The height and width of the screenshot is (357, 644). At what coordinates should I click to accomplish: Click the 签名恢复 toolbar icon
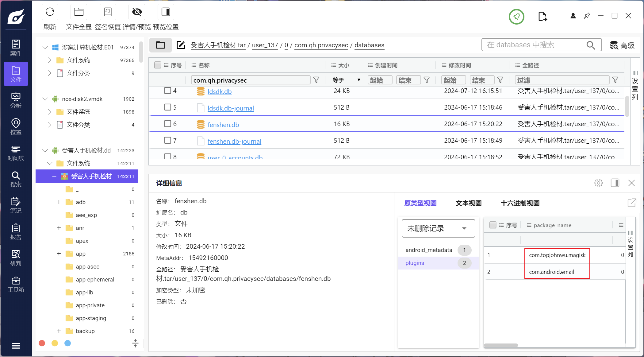[x=108, y=12]
